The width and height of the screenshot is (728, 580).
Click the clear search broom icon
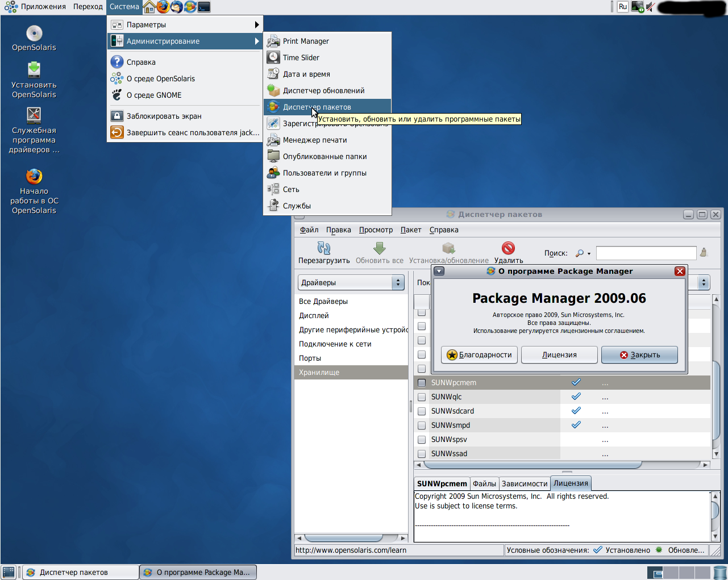(x=704, y=253)
